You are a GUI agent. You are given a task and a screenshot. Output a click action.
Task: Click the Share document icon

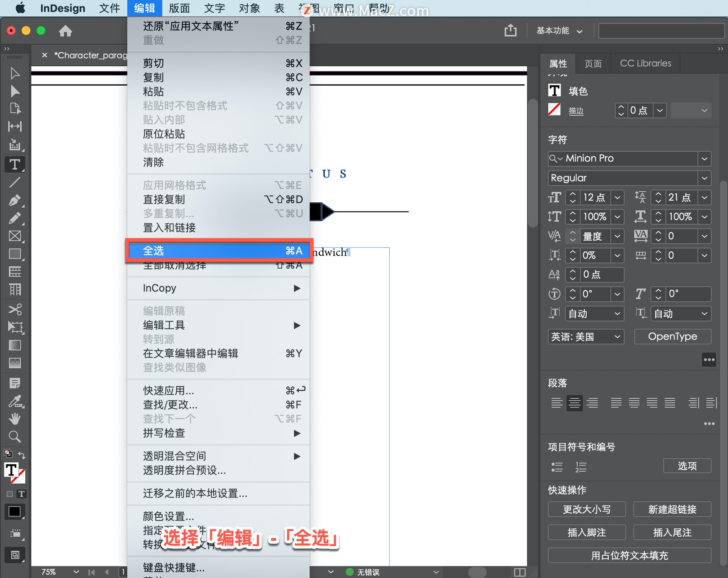(x=511, y=30)
